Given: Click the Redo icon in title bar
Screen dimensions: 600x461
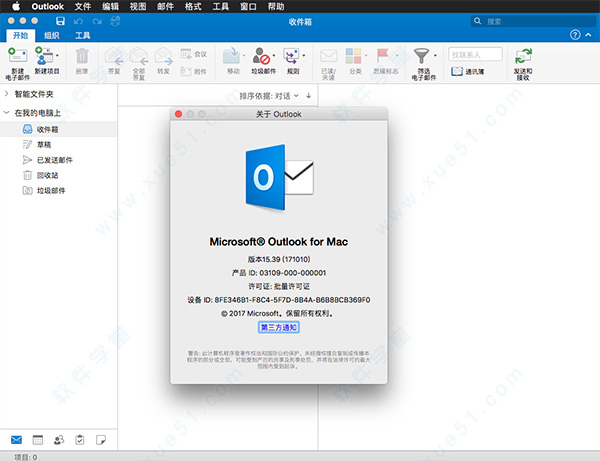Looking at the screenshot, I should 97,21.
